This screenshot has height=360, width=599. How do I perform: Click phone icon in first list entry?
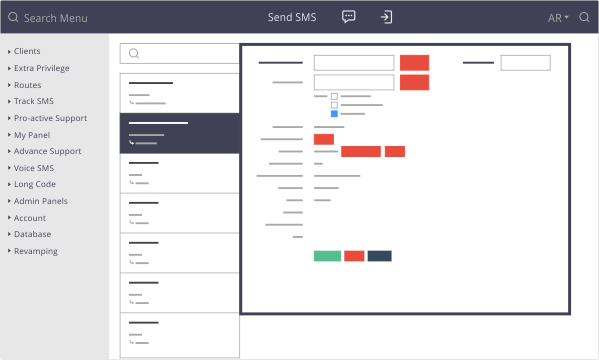pos(131,102)
